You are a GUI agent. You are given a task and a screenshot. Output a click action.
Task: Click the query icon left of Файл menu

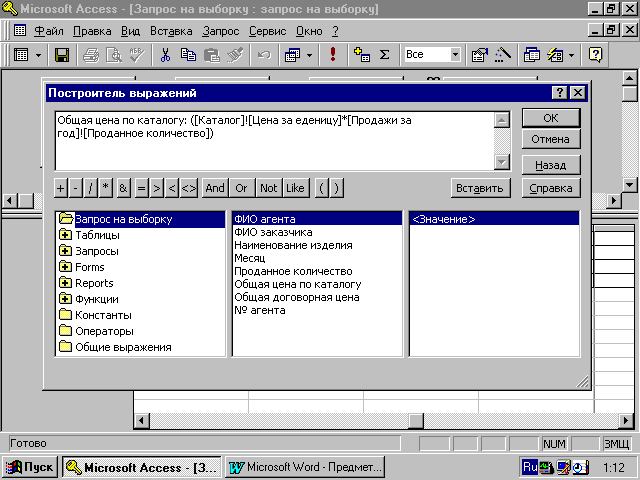20,30
